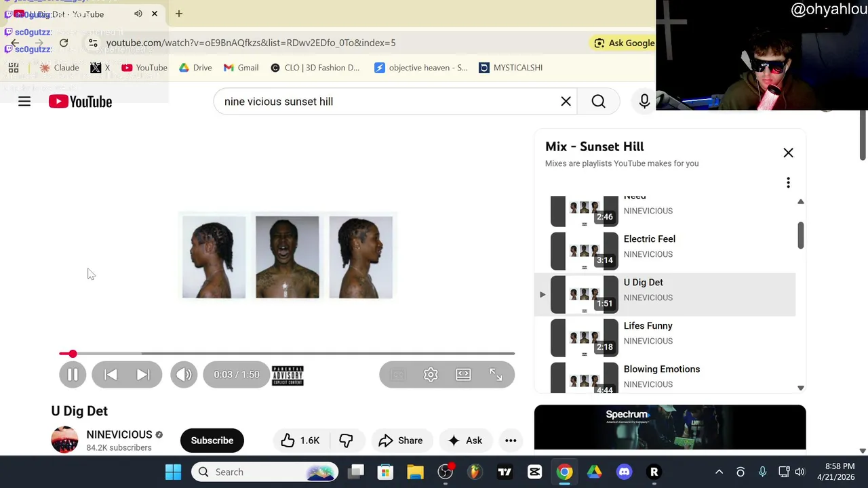Close the U Dig Det YouTube tab
Viewport: 868px width, 488px height.
click(x=155, y=14)
